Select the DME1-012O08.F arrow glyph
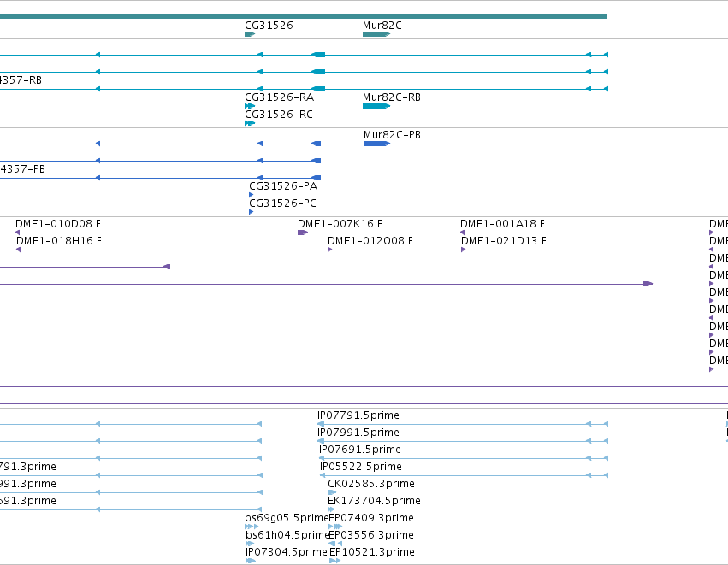The image size is (728, 565). coord(329,250)
